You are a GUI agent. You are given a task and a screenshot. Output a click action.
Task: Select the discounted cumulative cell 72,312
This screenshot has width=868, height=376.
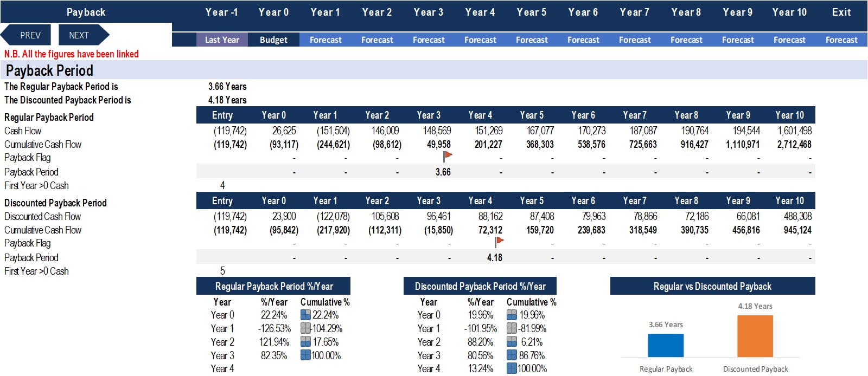[x=490, y=230]
